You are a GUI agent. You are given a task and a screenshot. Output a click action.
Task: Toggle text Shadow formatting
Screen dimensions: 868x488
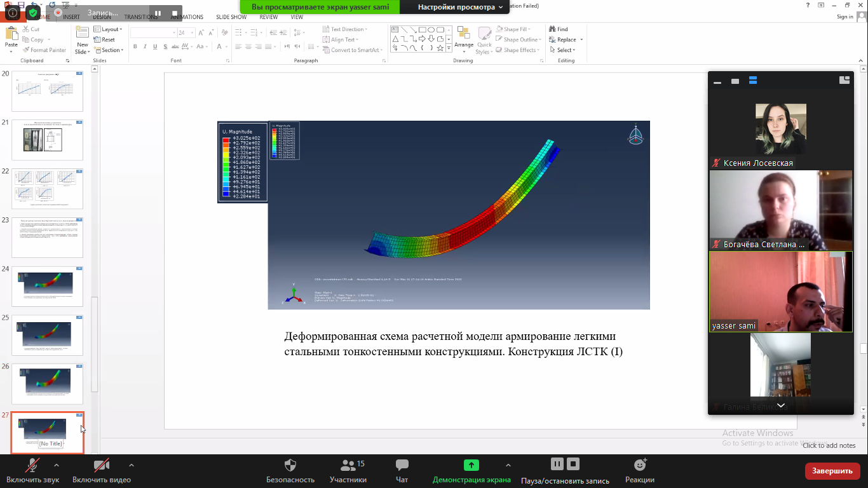164,47
